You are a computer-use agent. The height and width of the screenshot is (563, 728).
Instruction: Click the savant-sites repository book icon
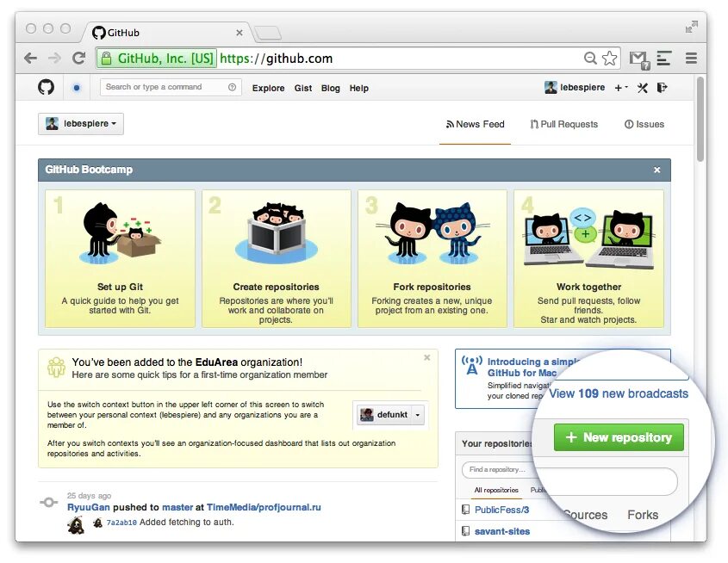pos(465,531)
